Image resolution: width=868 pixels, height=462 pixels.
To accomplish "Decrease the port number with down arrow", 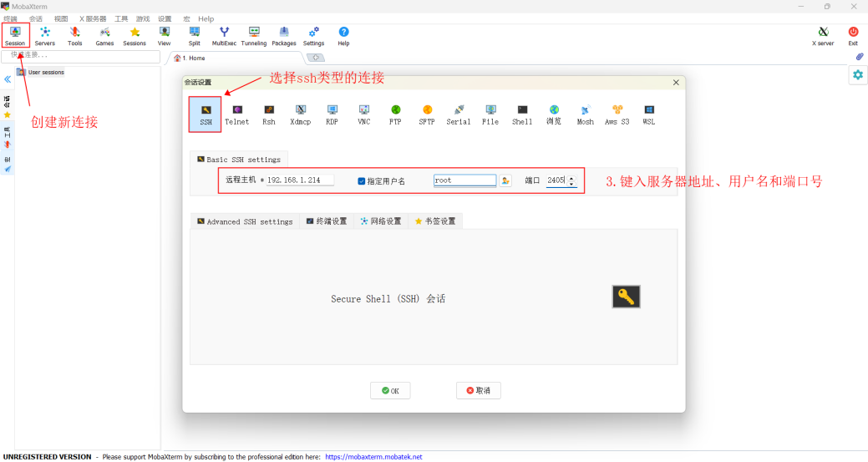I will pyautogui.click(x=571, y=184).
